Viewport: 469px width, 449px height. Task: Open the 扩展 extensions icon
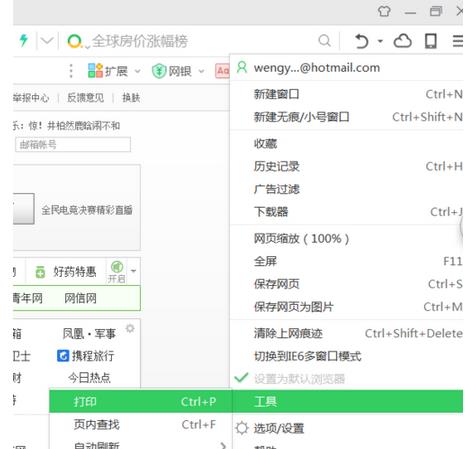tap(95, 71)
